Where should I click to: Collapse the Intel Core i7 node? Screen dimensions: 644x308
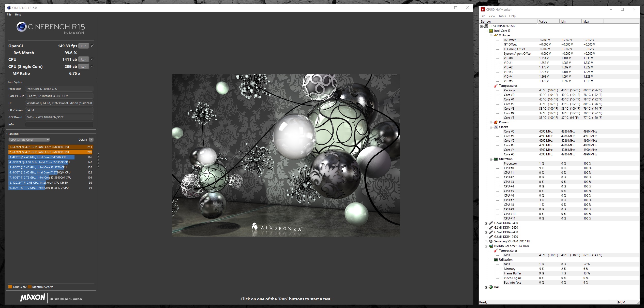click(486, 31)
